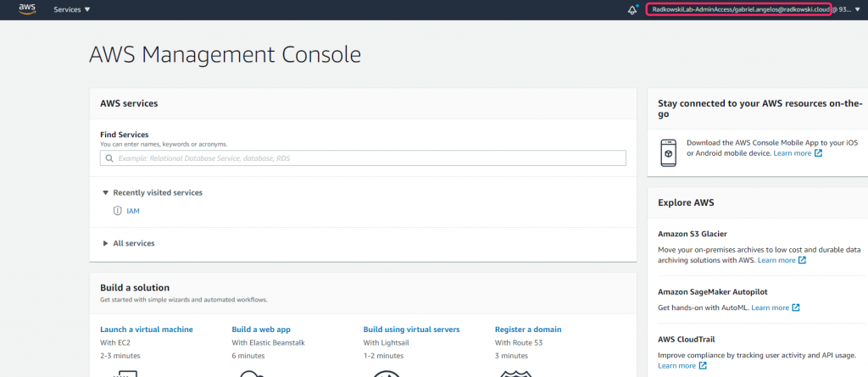Click the AWS logo in the header
This screenshot has width=868, height=377.
pyautogui.click(x=26, y=8)
